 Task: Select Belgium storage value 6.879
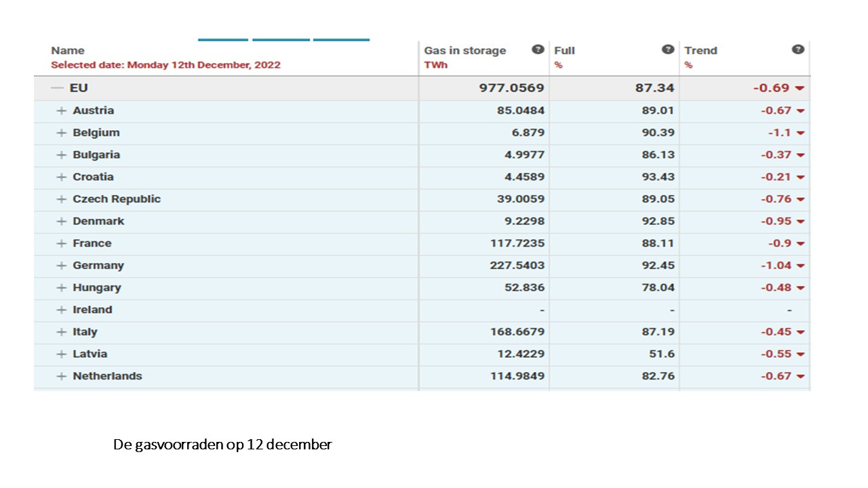528,133
